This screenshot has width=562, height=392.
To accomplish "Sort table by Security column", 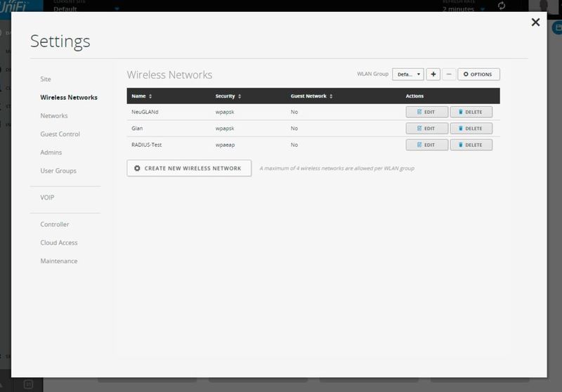I will tap(228, 96).
